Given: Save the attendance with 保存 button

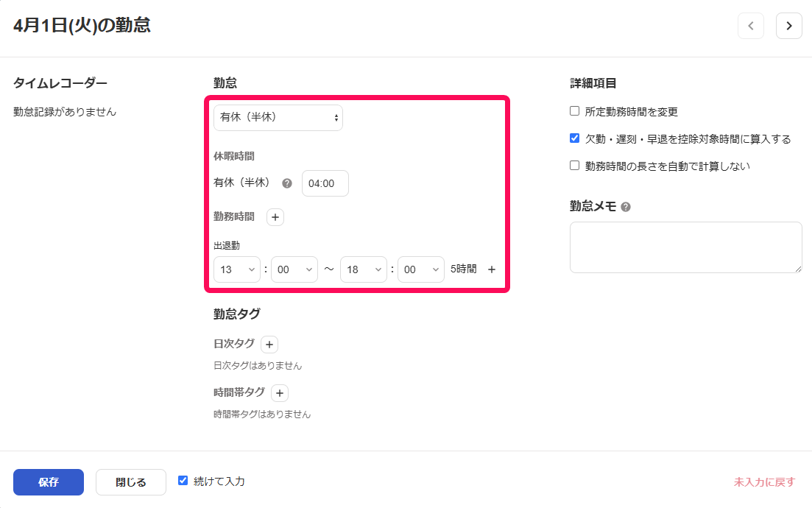Looking at the screenshot, I should (x=48, y=482).
